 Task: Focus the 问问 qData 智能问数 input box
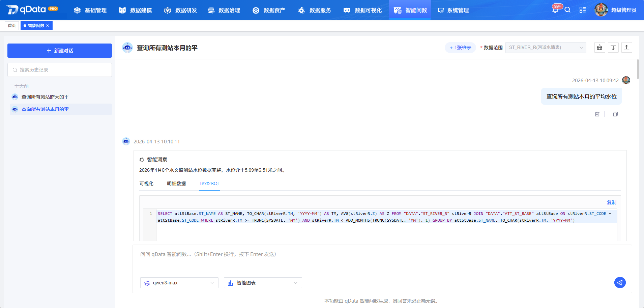tap(382, 260)
